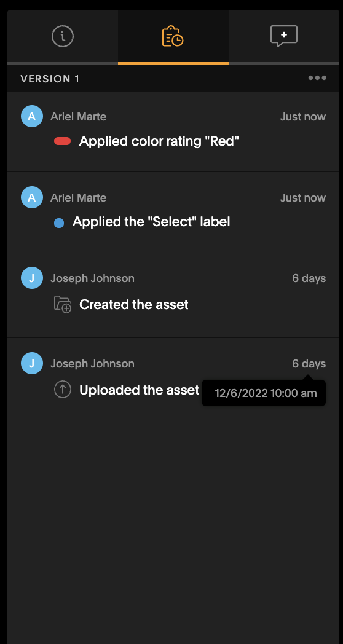The height and width of the screenshot is (644, 343).
Task: Click the Created the asset text
Action: click(x=134, y=304)
